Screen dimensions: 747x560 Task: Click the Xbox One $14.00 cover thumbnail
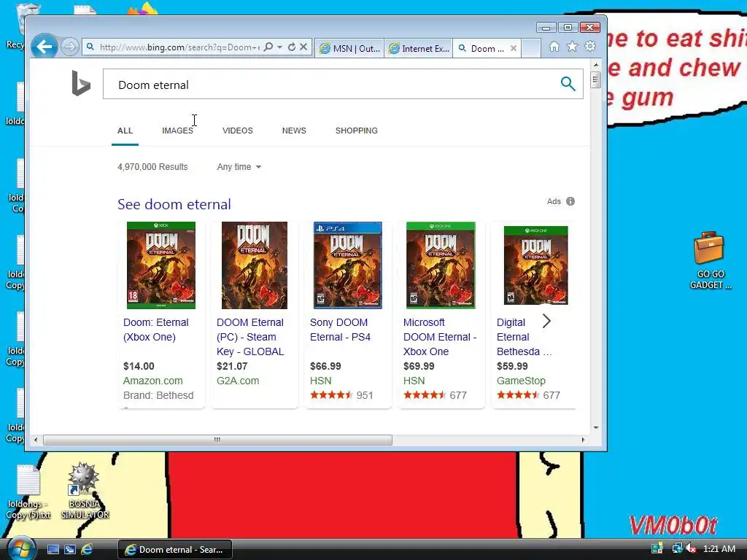click(161, 265)
